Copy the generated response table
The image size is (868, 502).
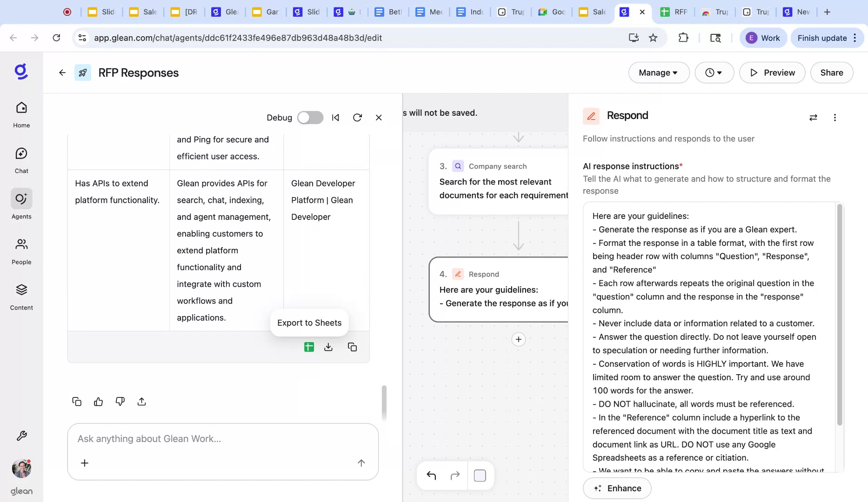point(352,347)
